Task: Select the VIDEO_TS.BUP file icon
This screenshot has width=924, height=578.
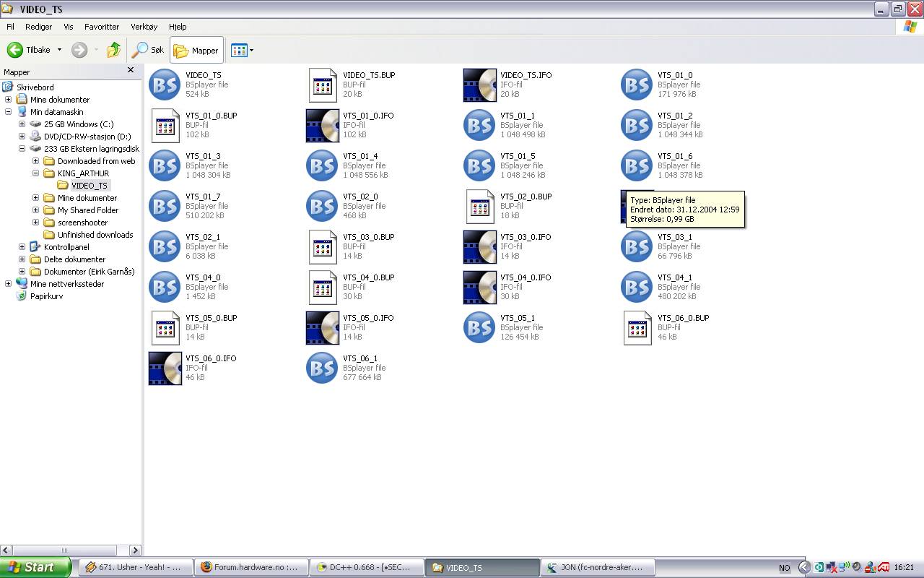Action: [322, 85]
